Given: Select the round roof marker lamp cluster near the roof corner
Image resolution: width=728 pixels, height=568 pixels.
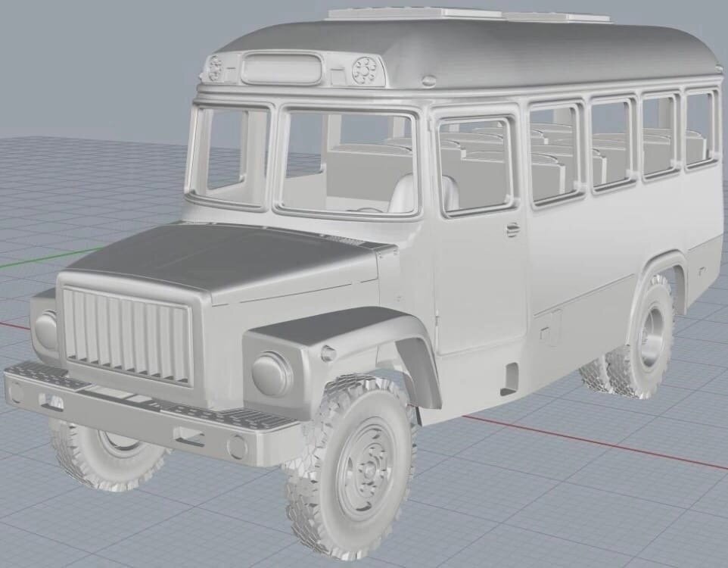Looking at the screenshot, I should pyautogui.click(x=366, y=70).
